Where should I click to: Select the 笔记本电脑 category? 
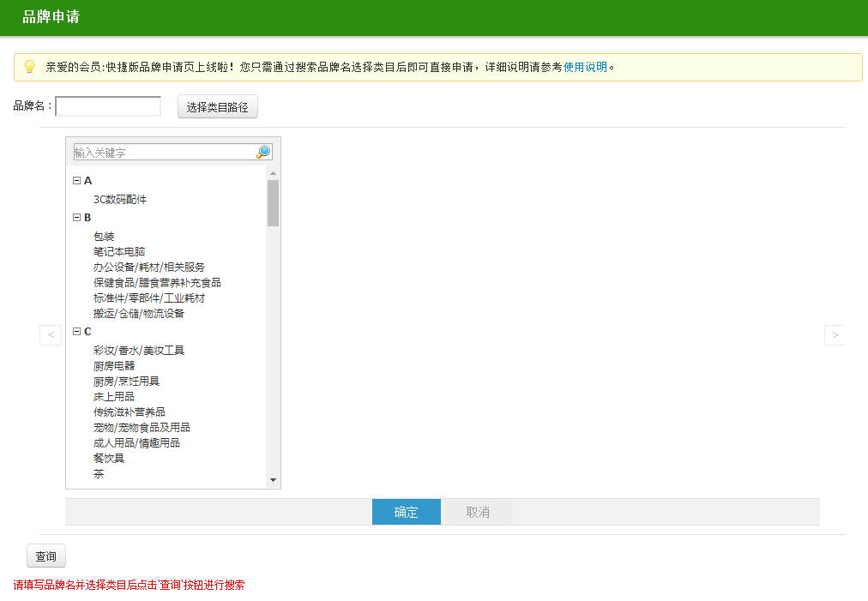[x=119, y=252]
